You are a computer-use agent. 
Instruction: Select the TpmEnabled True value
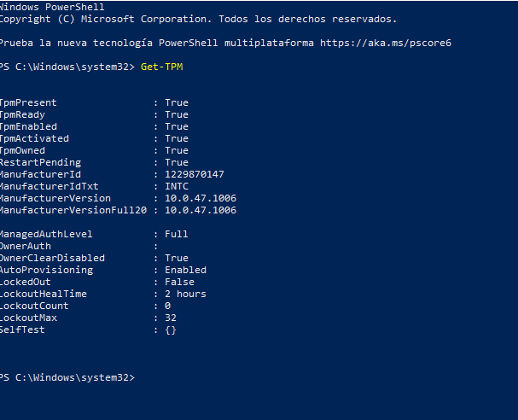[x=177, y=126]
